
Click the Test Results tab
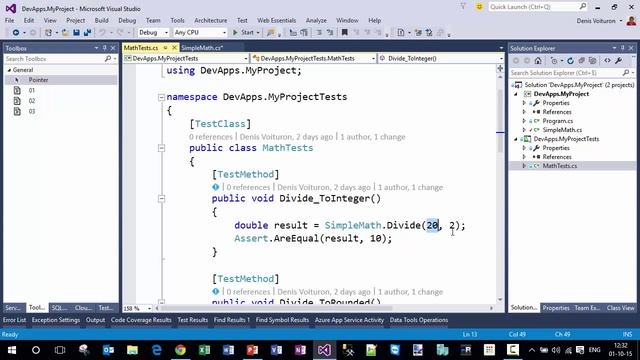coord(192,320)
